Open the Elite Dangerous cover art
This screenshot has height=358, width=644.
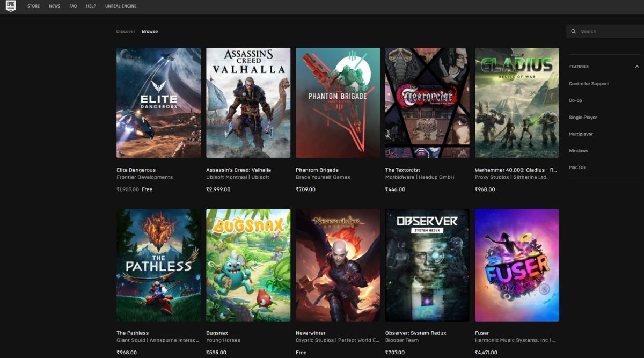[x=159, y=103]
